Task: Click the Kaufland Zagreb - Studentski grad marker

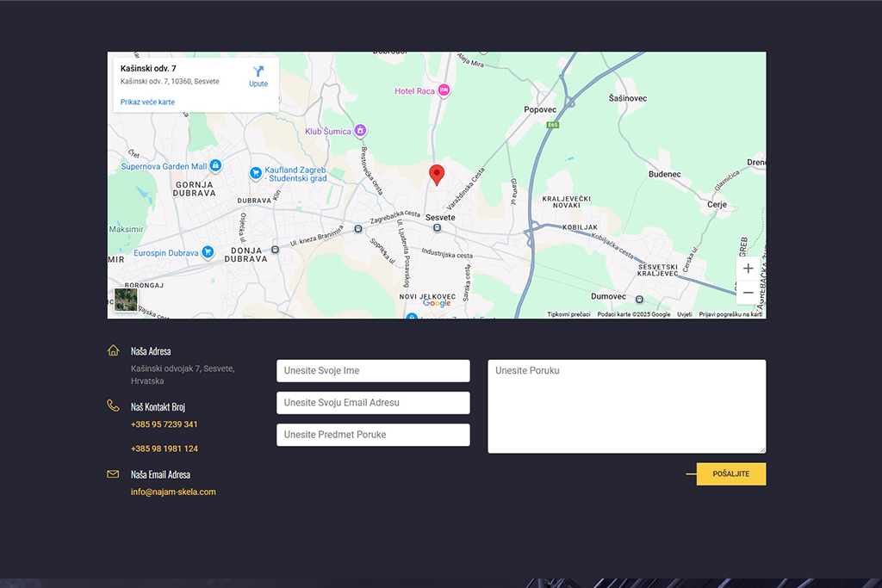Action: click(x=256, y=172)
